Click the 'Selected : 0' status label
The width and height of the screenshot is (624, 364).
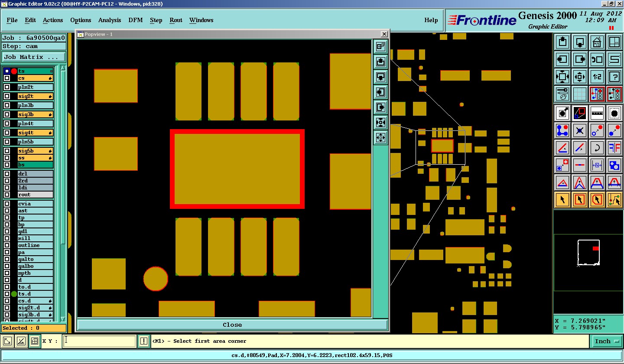point(34,328)
